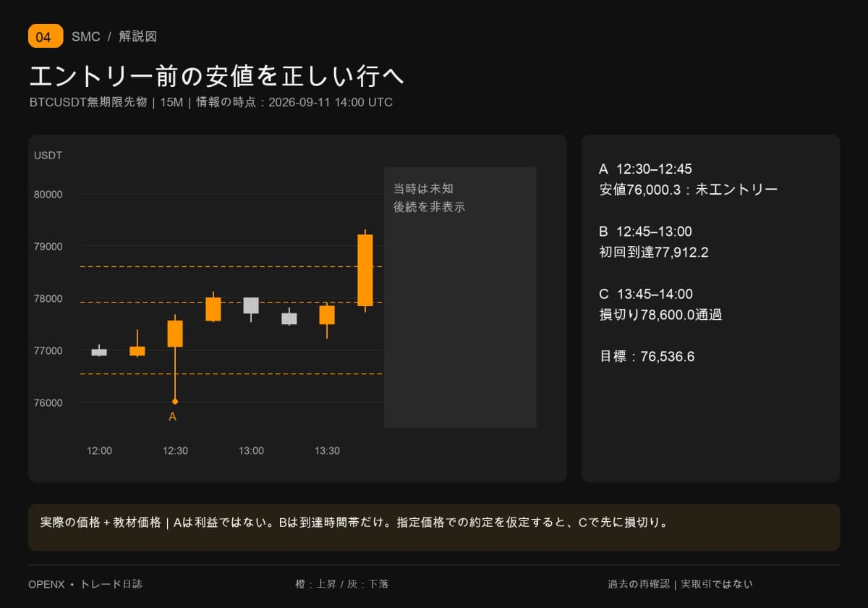Click the orange 04 badge
Viewport: 868px width, 608px height.
(46, 36)
